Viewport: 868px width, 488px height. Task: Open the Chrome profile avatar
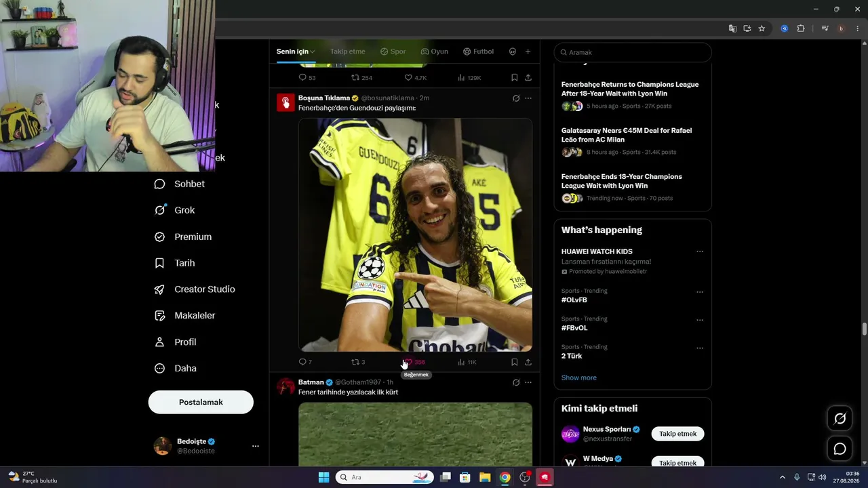[x=841, y=28]
